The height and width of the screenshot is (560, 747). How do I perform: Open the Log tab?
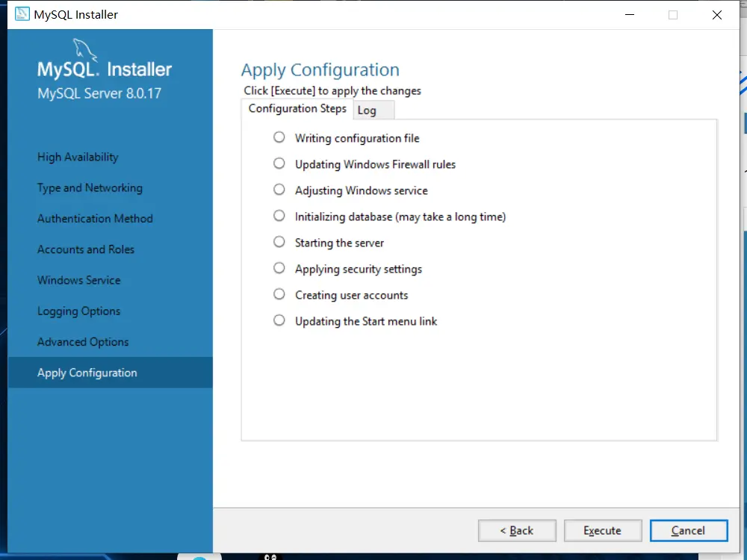pos(373,111)
